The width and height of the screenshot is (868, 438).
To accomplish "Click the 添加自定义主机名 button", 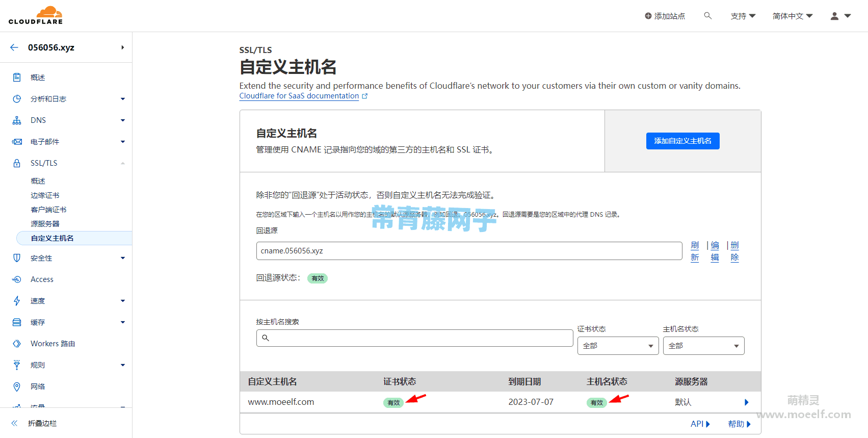I will click(x=683, y=141).
